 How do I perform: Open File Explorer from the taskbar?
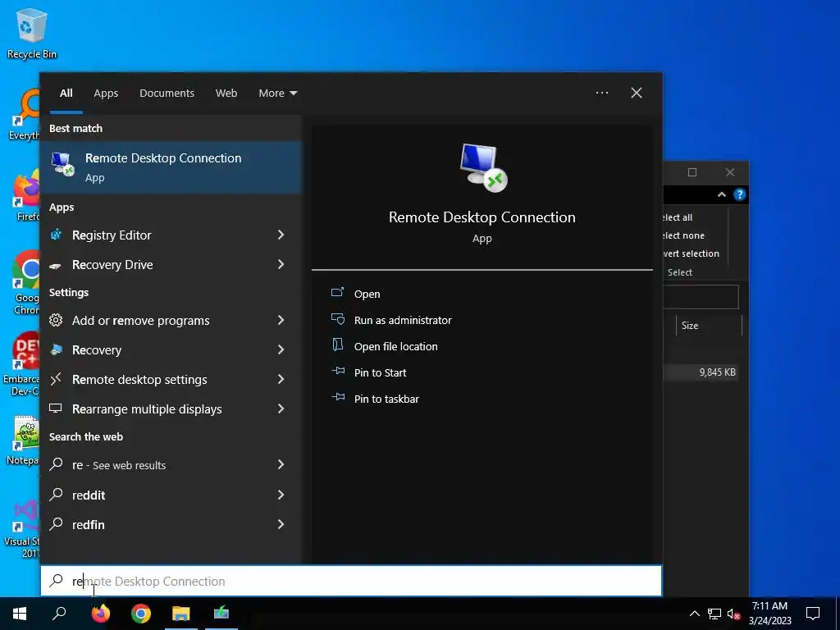[x=181, y=614]
